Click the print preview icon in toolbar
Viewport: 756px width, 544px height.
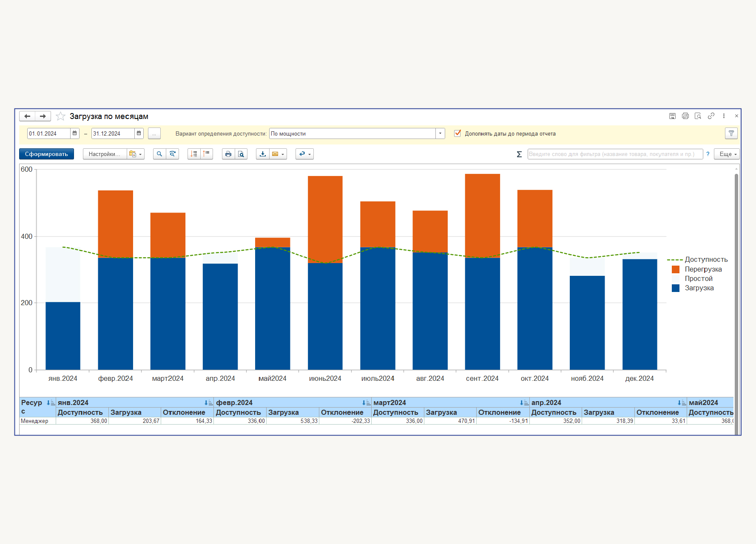[x=241, y=154]
